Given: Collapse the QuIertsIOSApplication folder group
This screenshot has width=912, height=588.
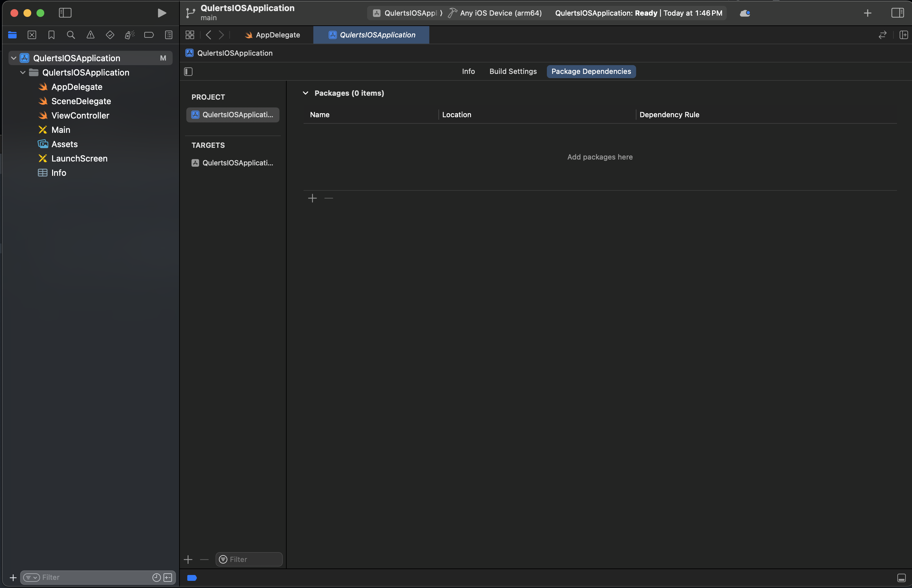Looking at the screenshot, I should tap(23, 72).
